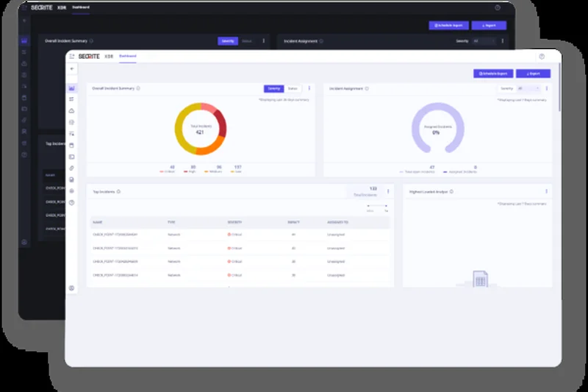Click the Export button in the light window
Screen dimensions: 588x392
coord(534,74)
